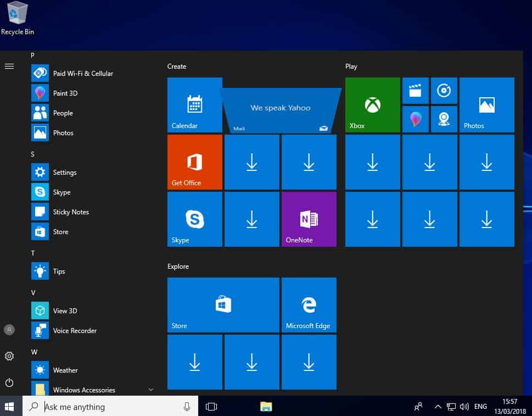Open Task View from the taskbar
Image resolution: width=532 pixels, height=416 pixels.
[211, 407]
